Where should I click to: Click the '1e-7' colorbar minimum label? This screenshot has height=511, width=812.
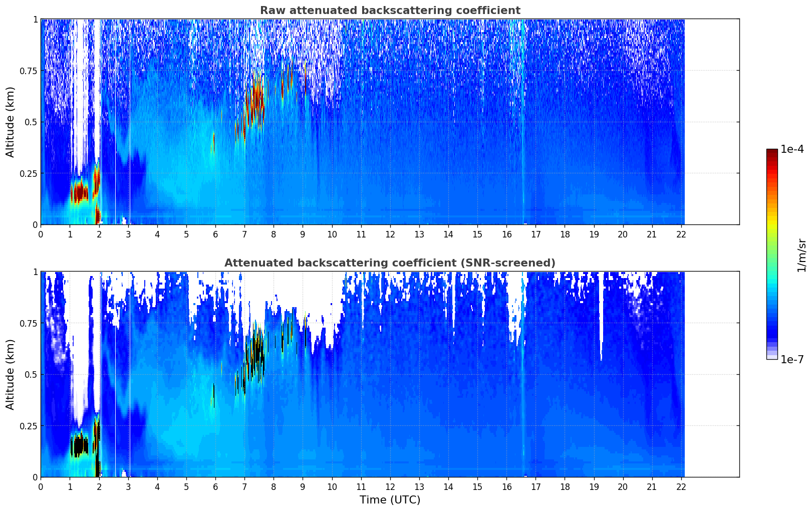[792, 360]
